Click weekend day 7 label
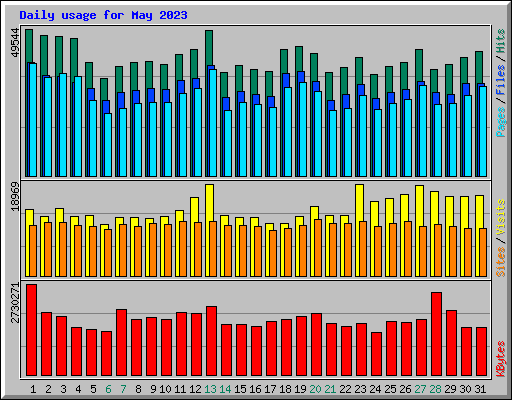The height and width of the screenshot is (400, 512). click(123, 389)
